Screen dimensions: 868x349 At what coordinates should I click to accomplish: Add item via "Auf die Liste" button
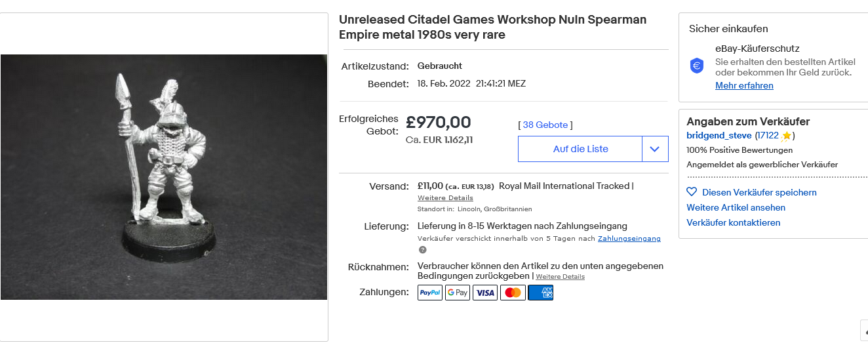click(580, 149)
